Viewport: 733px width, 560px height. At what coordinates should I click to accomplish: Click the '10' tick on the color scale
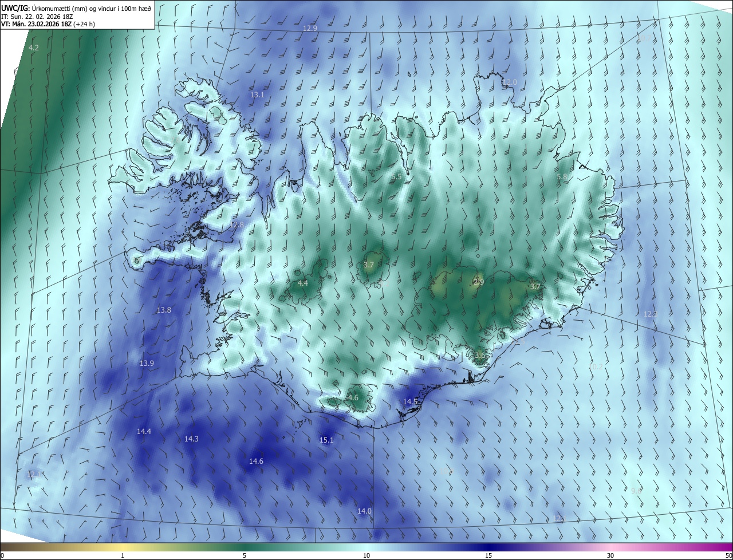click(x=366, y=556)
